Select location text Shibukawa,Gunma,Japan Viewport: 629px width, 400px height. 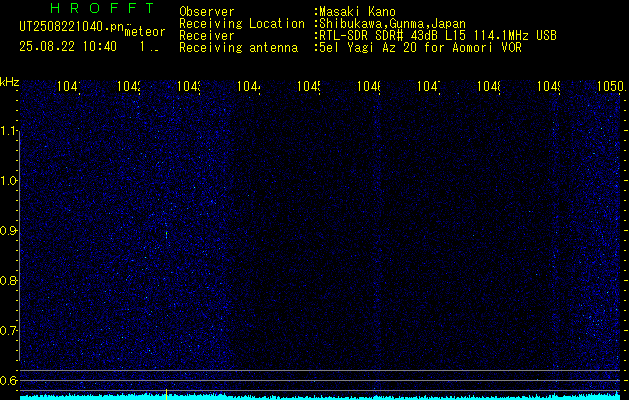pyautogui.click(x=393, y=24)
